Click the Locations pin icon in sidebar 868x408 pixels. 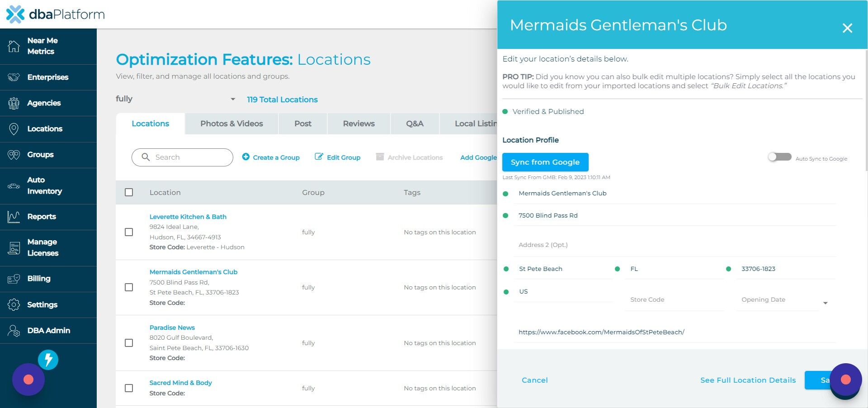[14, 129]
